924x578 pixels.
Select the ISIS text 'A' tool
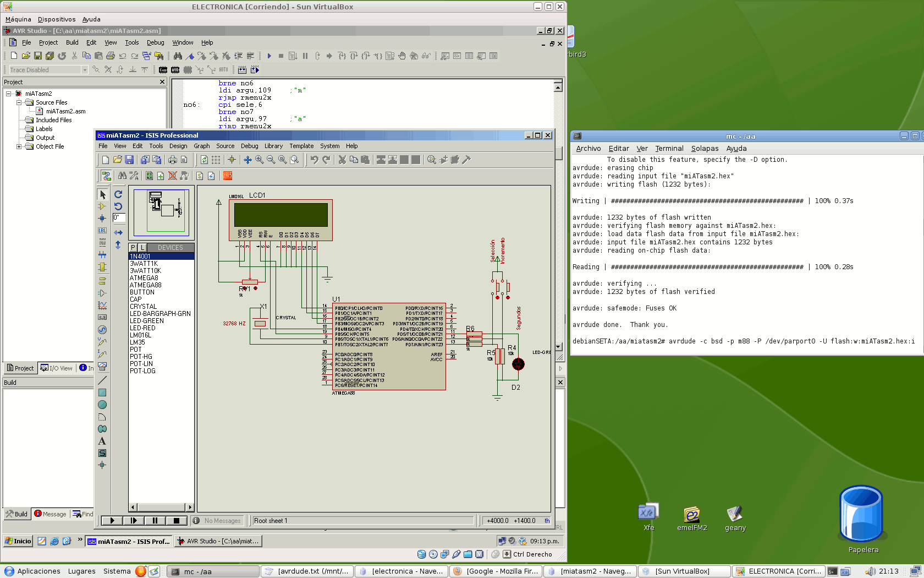[102, 441]
